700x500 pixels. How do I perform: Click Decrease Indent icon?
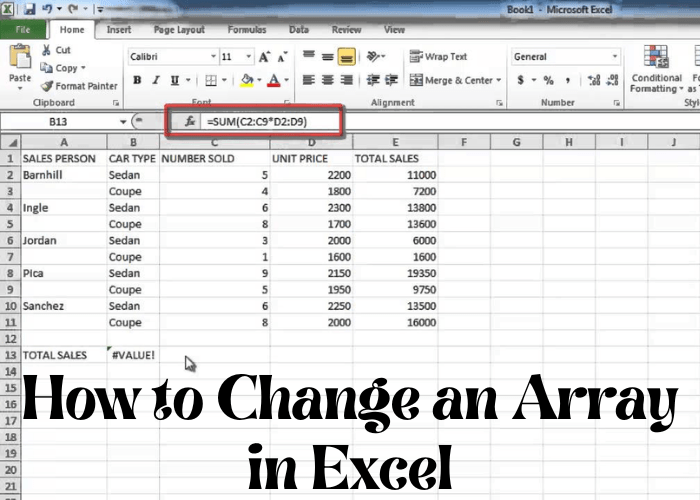click(373, 80)
